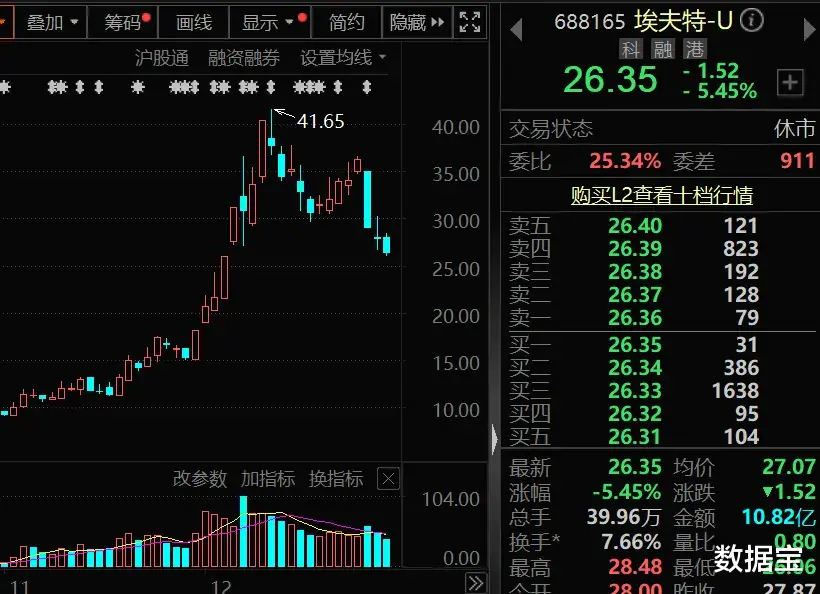Click the 最高 value 28.48
The height and width of the screenshot is (594, 820).
635,567
